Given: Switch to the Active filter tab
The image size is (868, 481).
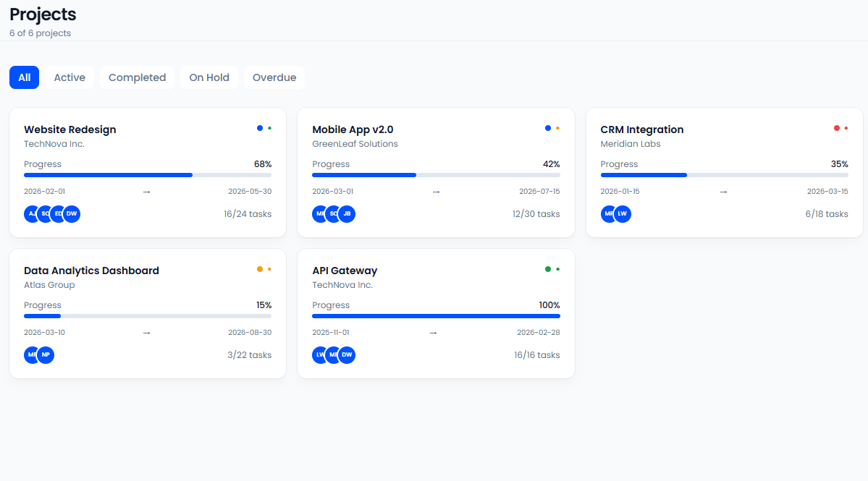Looking at the screenshot, I should [69, 77].
